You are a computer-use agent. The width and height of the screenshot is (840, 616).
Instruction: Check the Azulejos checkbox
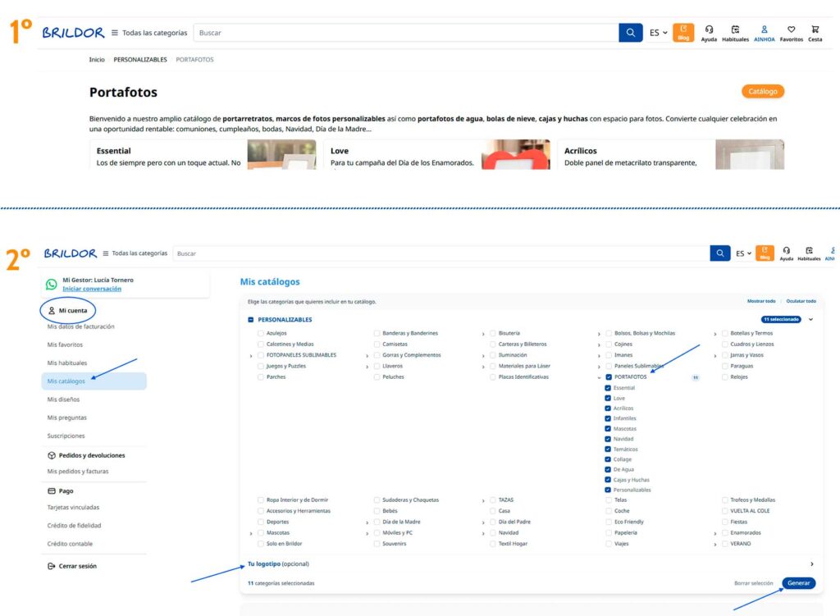coord(260,333)
